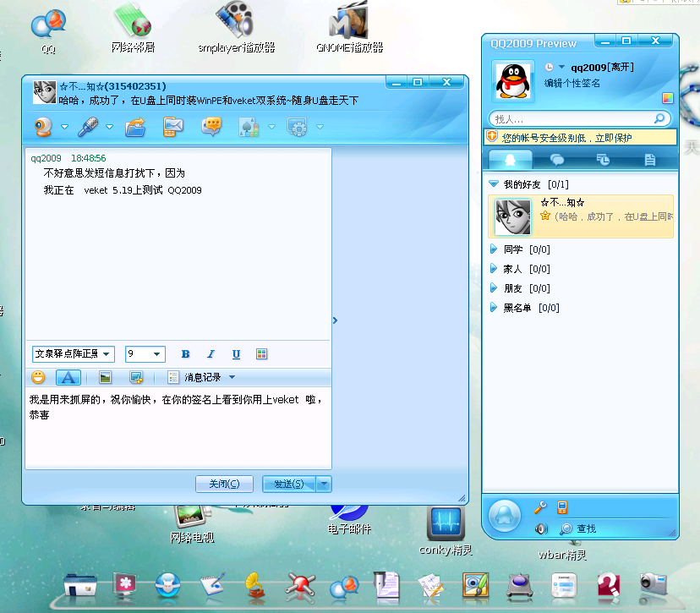The image size is (700, 613).
Task: Open the smplayer播放器 desktop icon
Action: [x=236, y=28]
